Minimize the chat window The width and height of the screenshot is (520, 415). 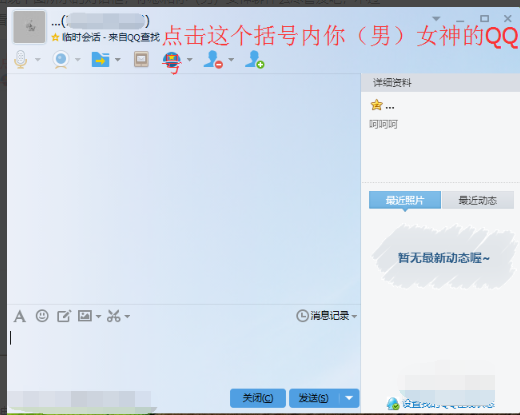(460, 20)
